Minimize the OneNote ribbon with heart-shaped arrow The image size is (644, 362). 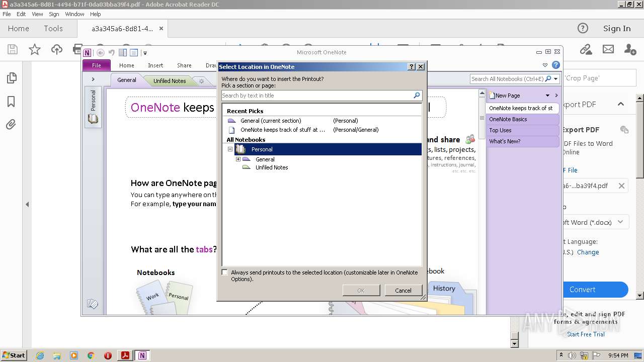click(545, 65)
